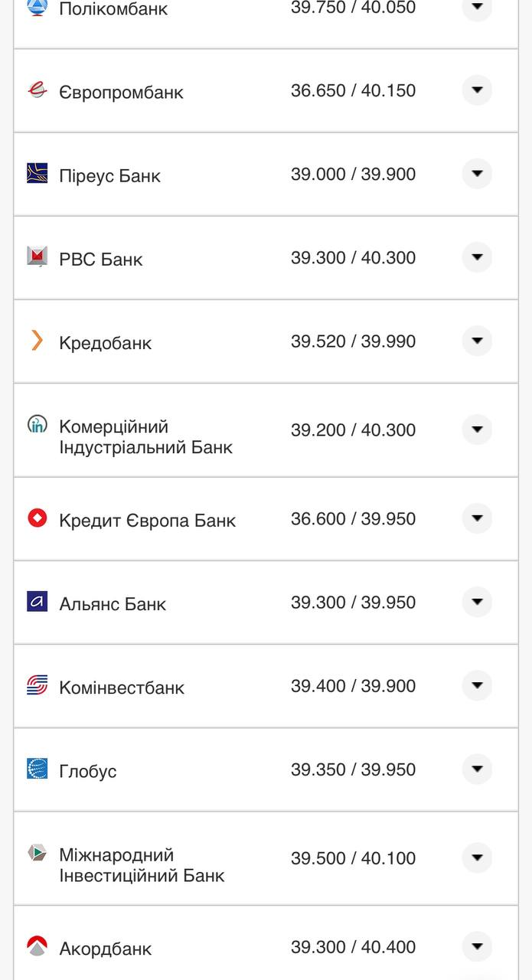Image resolution: width=532 pixels, height=980 pixels.
Task: Click the Кредит Європа Банк red logo
Action: click(x=37, y=518)
